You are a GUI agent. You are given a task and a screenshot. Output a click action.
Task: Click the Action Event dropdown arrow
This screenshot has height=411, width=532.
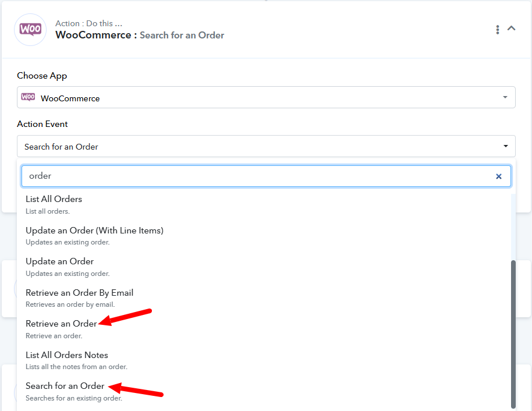tap(505, 146)
